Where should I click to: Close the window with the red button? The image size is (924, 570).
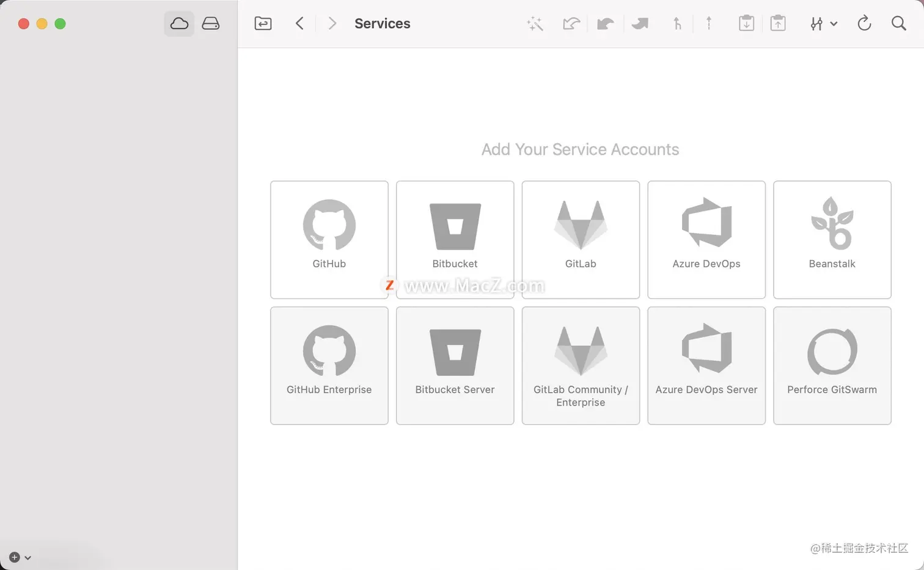pos(24,24)
